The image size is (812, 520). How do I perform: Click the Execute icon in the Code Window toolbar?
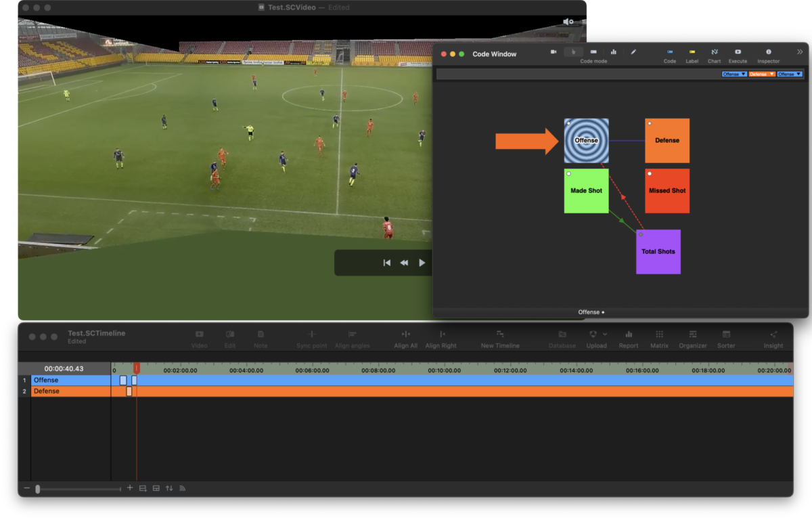coord(738,51)
